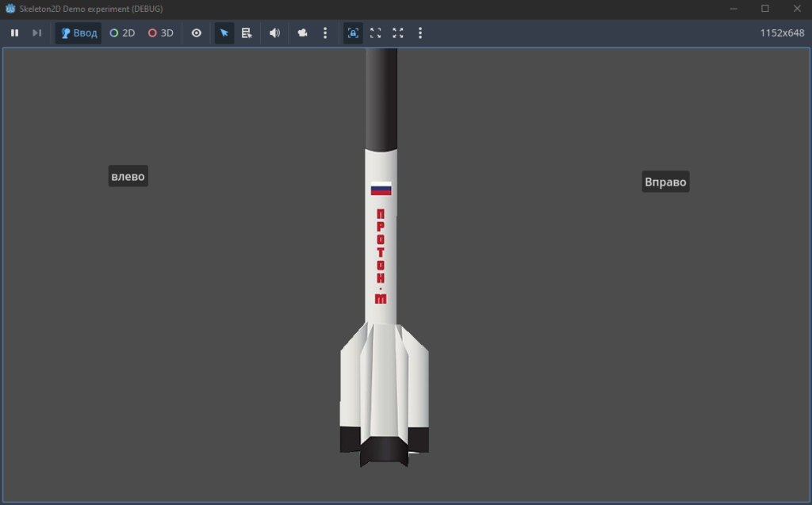812x505 pixels.
Task: Advance one frame with the Next Frame button
Action: tap(36, 33)
